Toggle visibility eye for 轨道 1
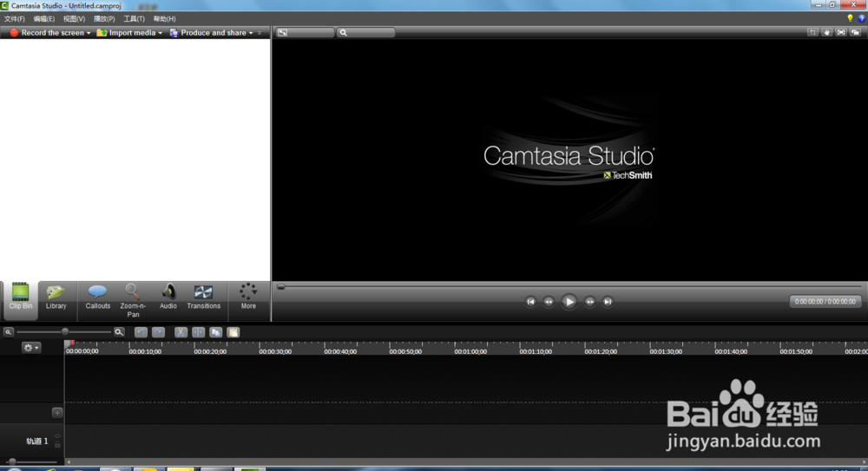 pos(57,436)
